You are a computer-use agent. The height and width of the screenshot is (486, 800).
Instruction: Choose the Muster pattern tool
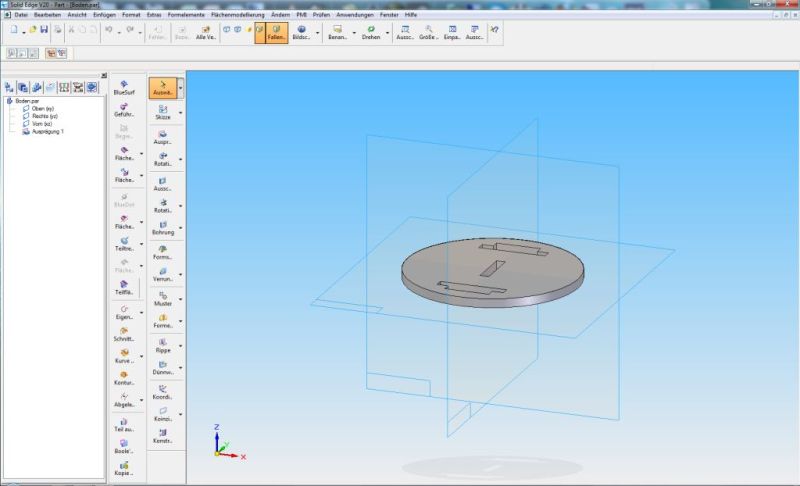pyautogui.click(x=162, y=297)
